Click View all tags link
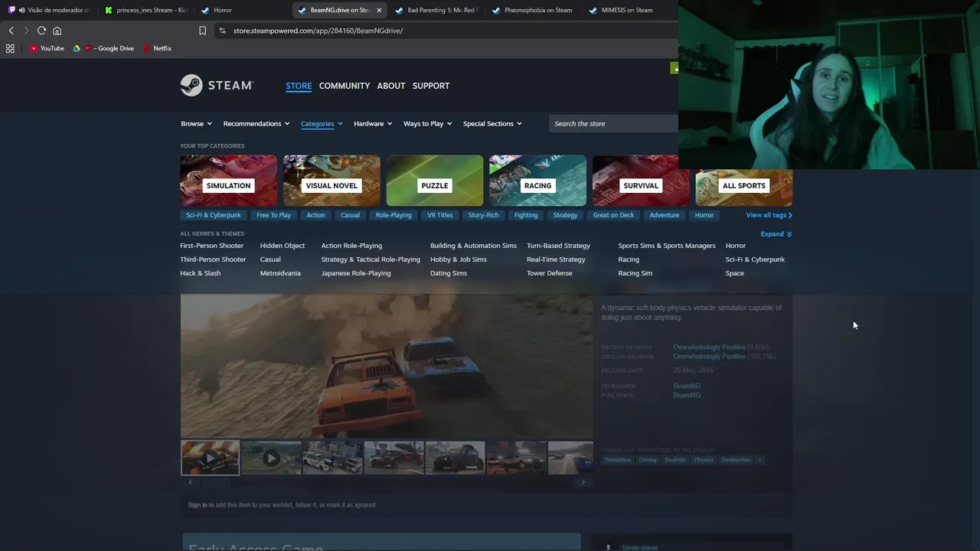980x551 pixels. (x=769, y=215)
